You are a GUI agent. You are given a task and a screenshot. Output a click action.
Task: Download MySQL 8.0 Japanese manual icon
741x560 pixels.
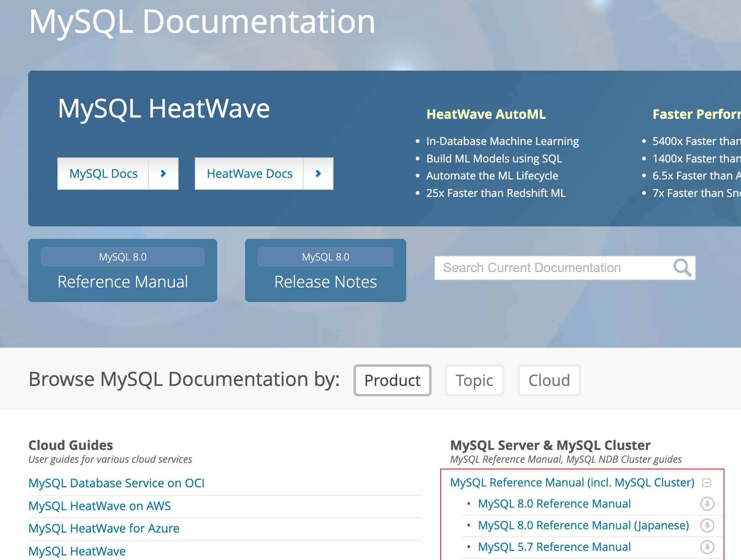click(x=707, y=526)
